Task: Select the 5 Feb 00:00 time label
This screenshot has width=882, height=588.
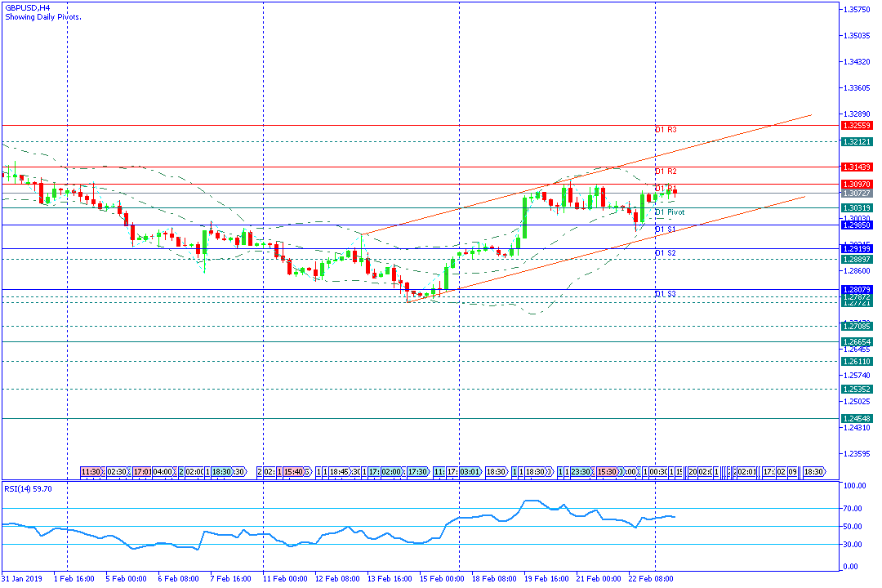Action: 126,578
